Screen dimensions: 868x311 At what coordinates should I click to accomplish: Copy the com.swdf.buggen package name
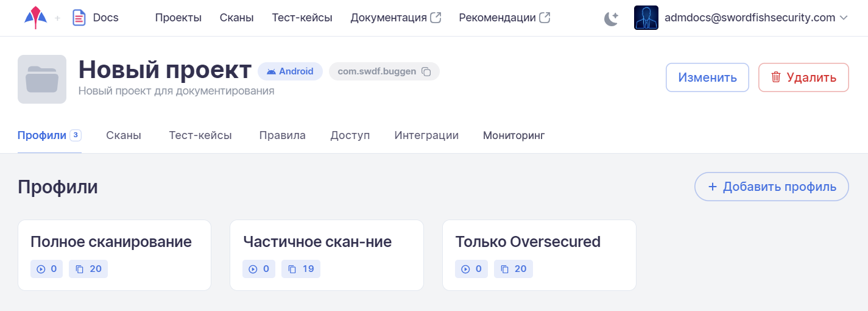pos(426,72)
